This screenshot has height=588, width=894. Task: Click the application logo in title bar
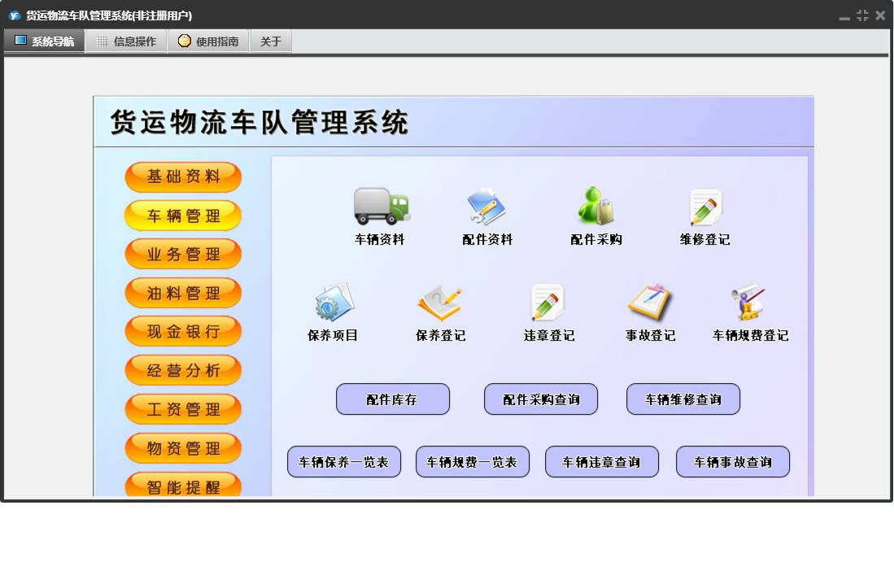pos(15,15)
